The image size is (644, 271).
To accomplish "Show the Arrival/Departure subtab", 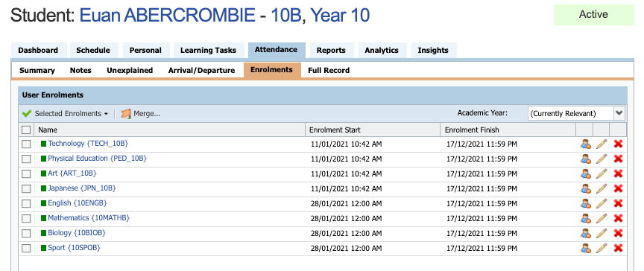I will click(202, 70).
